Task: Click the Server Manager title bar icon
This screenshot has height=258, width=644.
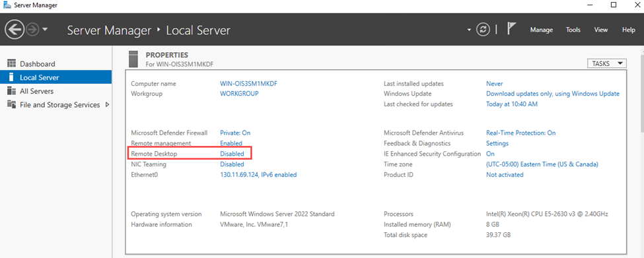Action: click(7, 5)
